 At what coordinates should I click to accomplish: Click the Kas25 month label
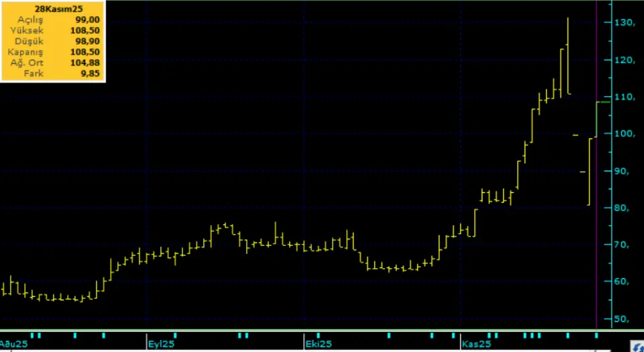coord(475,344)
